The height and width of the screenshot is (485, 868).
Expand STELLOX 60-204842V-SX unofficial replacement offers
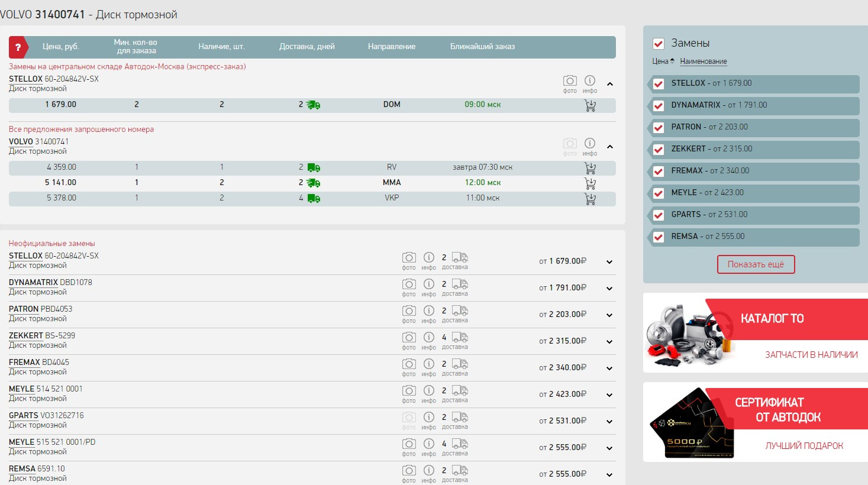pyautogui.click(x=609, y=262)
